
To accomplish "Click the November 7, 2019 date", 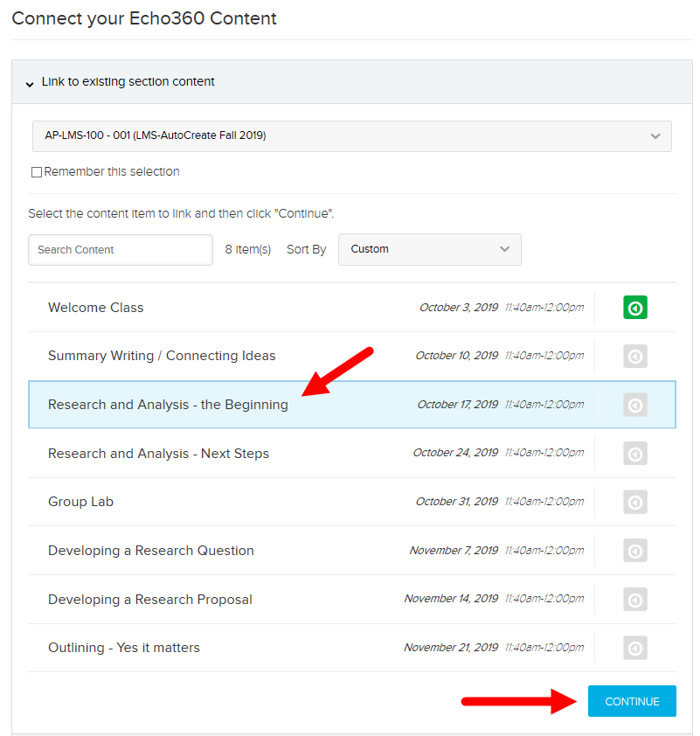I will [x=454, y=551].
